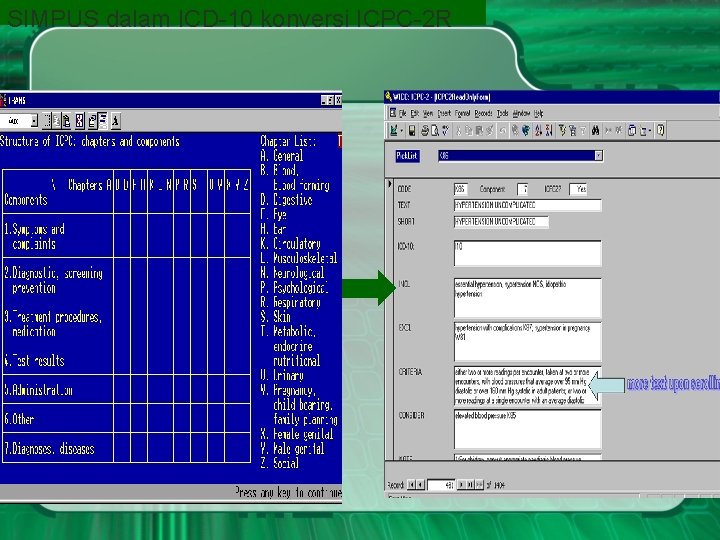This screenshot has height=540, width=720.
Task: Click the ICD-10 text box
Action: (x=528, y=253)
